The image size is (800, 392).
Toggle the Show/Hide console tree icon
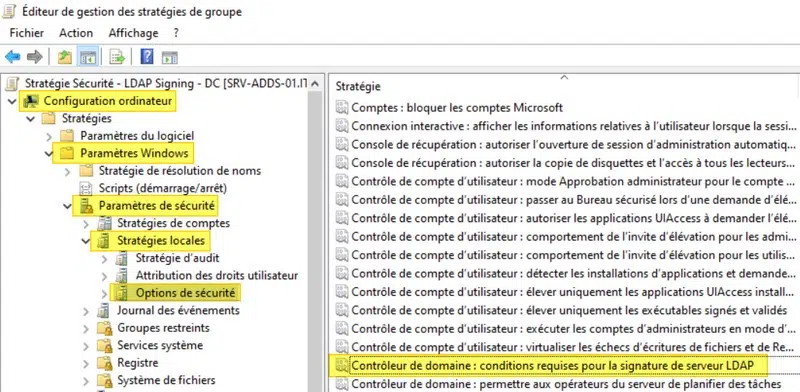(88, 57)
